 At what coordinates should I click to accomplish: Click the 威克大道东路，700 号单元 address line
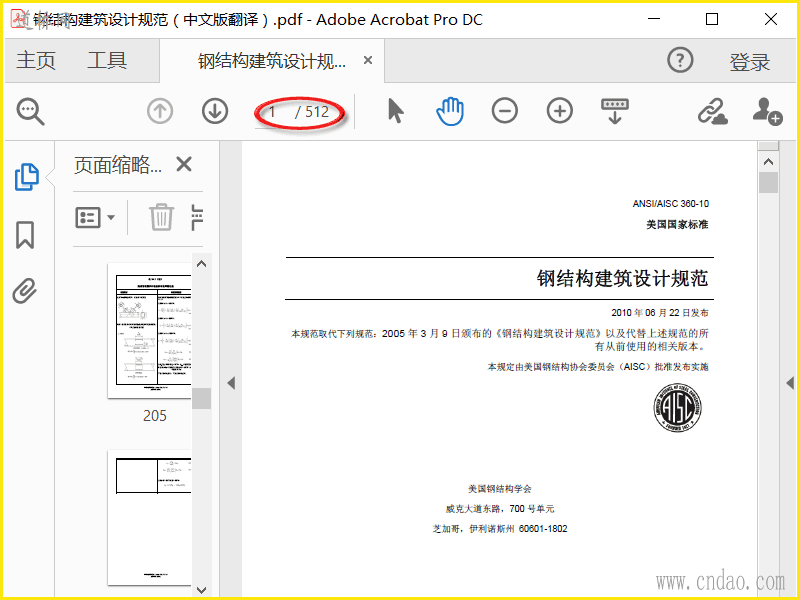499,509
